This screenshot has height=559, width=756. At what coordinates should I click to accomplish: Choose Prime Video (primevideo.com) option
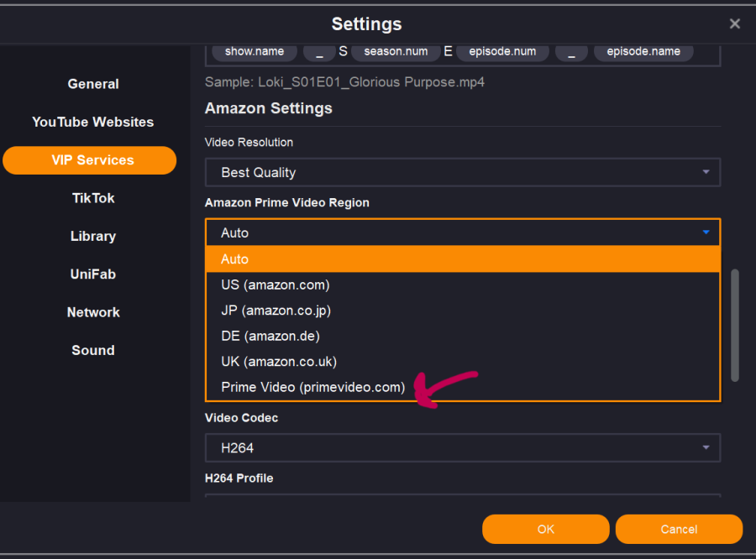(313, 387)
